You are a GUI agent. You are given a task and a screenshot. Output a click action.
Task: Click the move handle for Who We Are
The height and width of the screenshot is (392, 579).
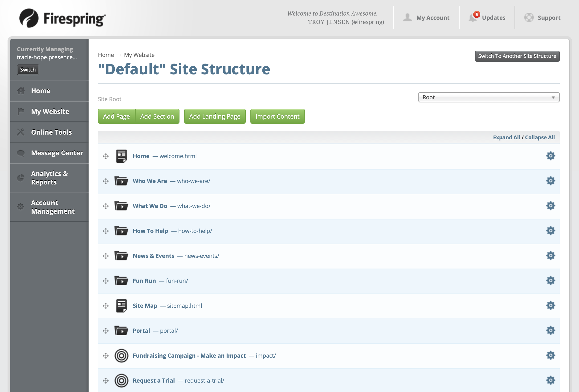point(106,181)
